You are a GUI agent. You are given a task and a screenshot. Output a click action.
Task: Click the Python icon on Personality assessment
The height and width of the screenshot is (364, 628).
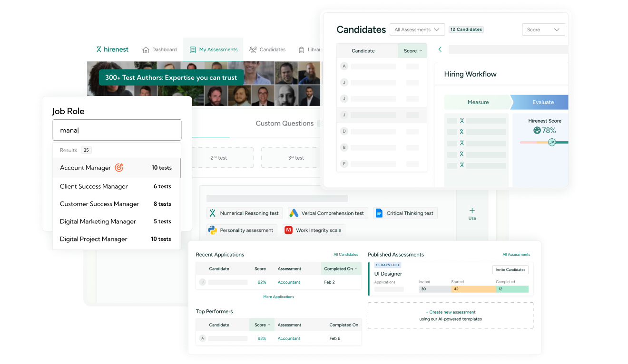tap(212, 230)
